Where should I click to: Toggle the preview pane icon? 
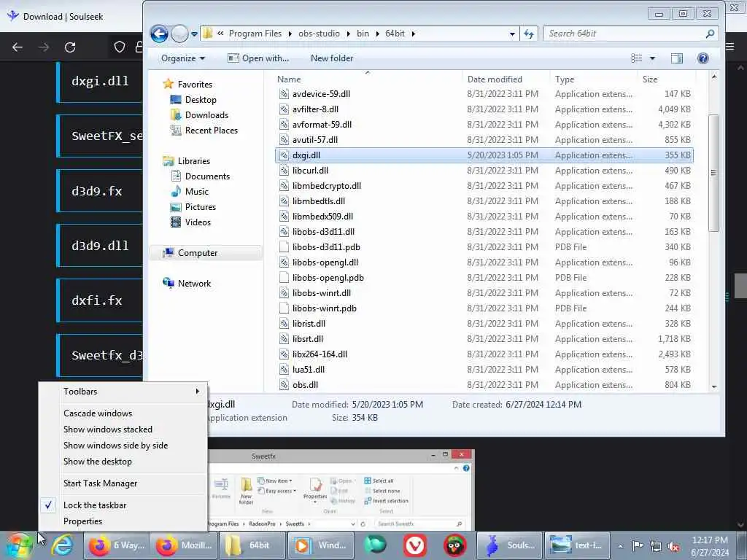coord(676,58)
